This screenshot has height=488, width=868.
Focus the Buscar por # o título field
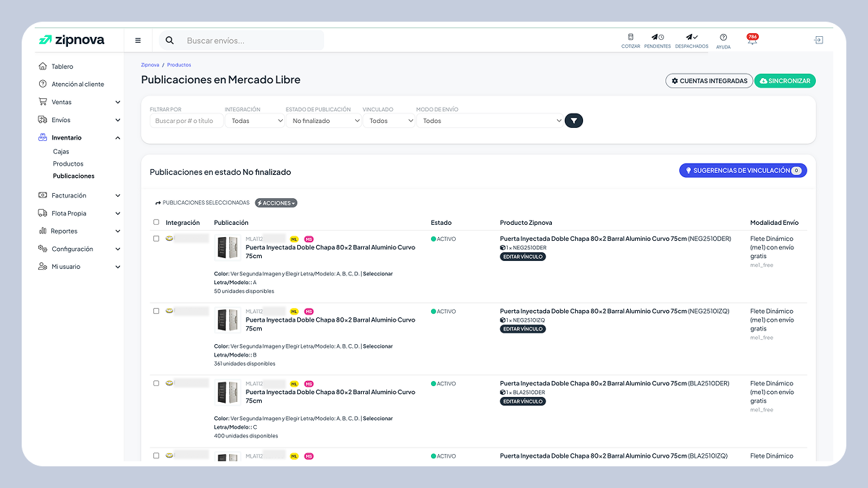[186, 121]
